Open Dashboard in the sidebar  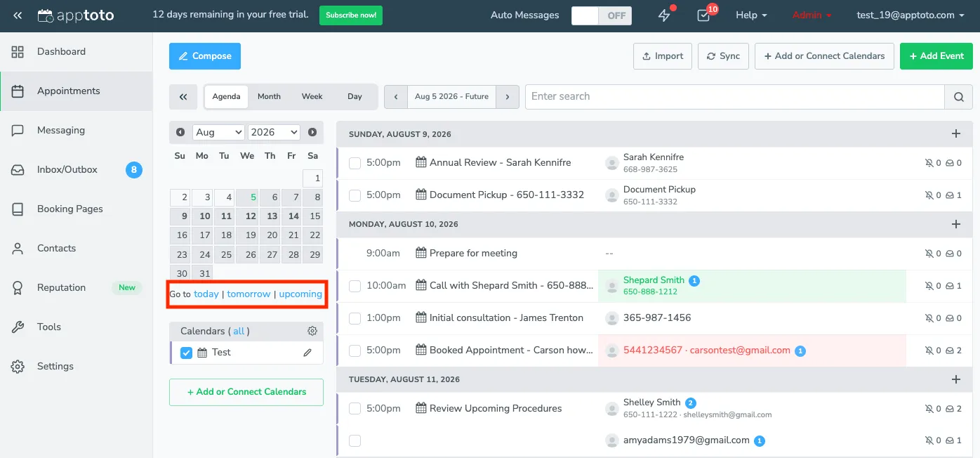point(76,51)
